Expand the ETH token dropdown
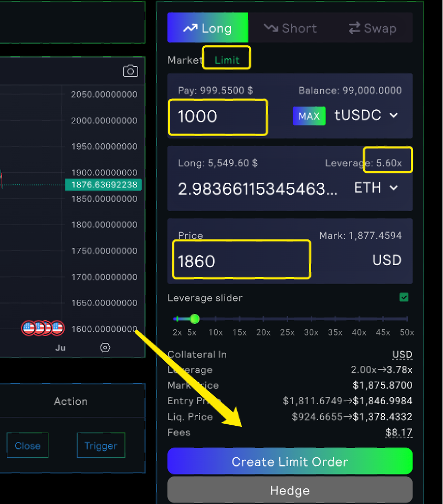The height and width of the screenshot is (504, 443). pos(376,188)
